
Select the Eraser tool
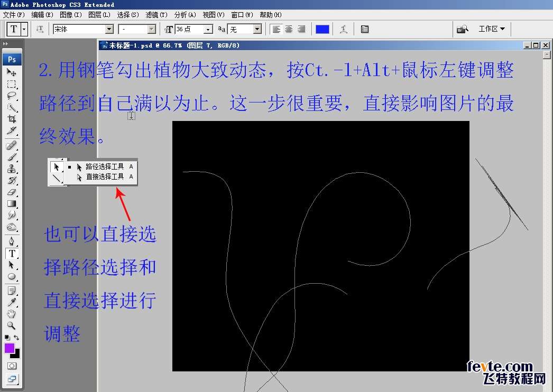coord(11,192)
